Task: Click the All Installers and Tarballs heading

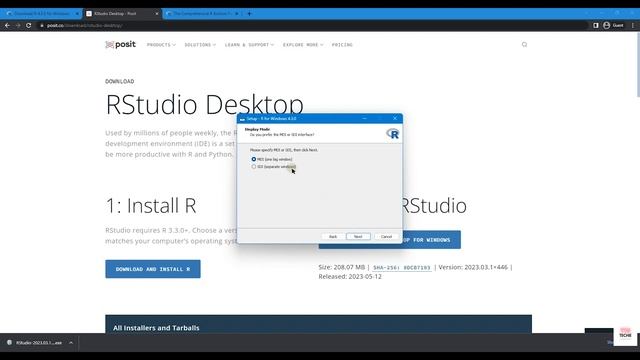Action: coord(156,328)
